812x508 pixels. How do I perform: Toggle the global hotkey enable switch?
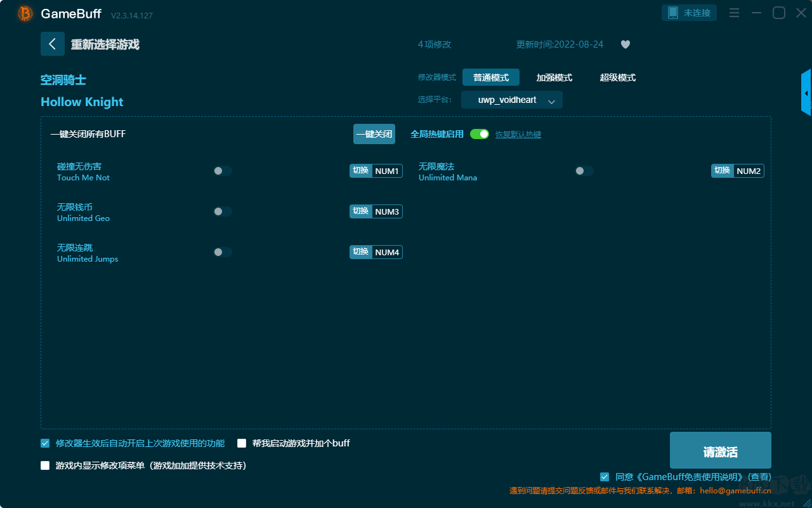coord(480,134)
